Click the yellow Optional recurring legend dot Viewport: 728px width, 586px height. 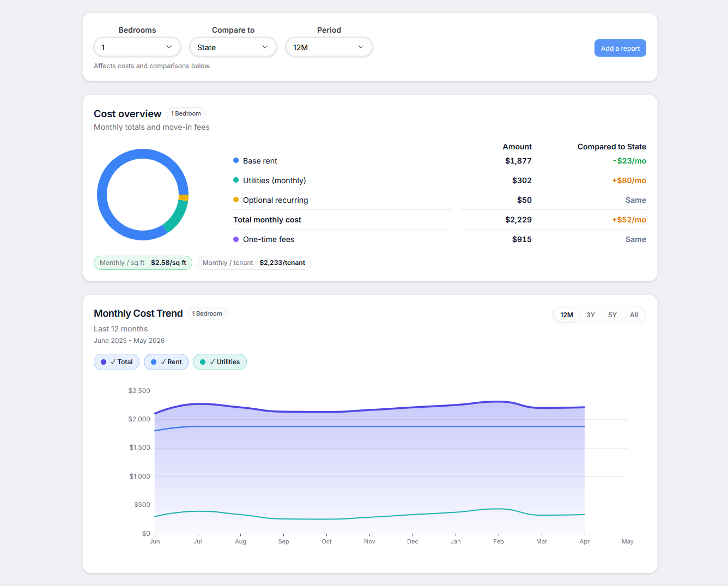pyautogui.click(x=236, y=200)
